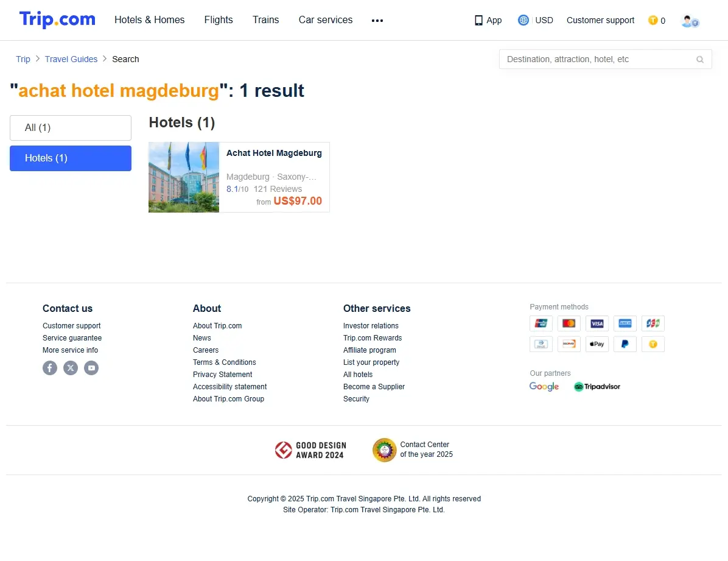
Task: Click About Trip.com Group link
Action: tap(228, 399)
